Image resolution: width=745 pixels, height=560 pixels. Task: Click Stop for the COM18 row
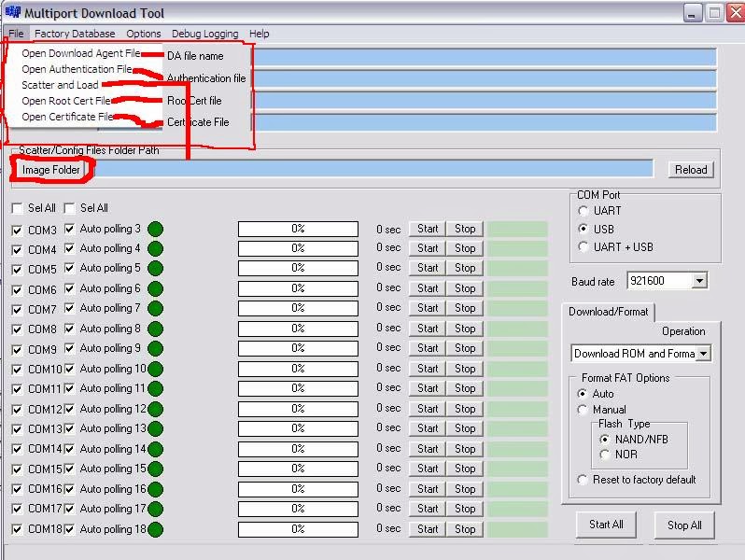(465, 529)
